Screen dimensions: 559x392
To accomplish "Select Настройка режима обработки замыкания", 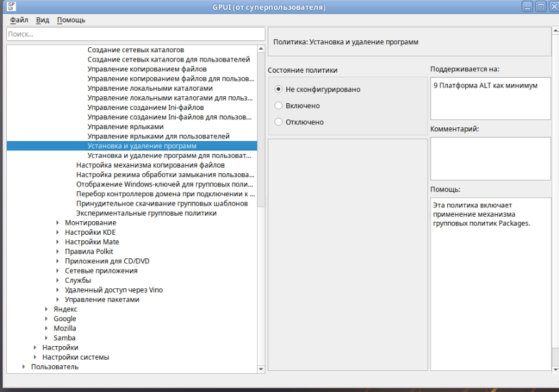I will [x=165, y=175].
